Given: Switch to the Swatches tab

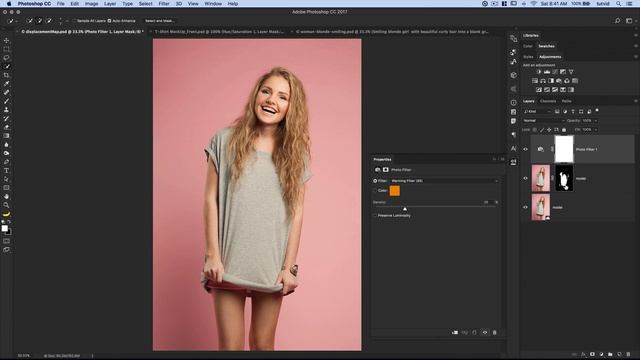Looking at the screenshot, I should [x=546, y=46].
